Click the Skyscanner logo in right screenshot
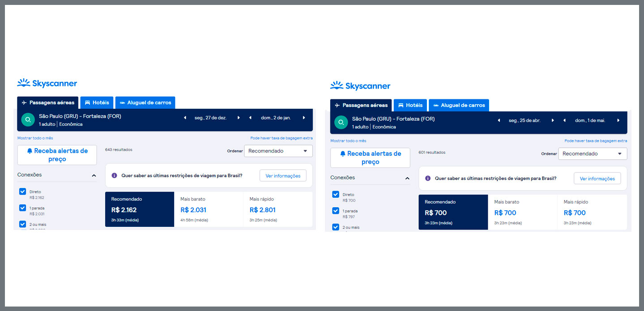 click(360, 86)
